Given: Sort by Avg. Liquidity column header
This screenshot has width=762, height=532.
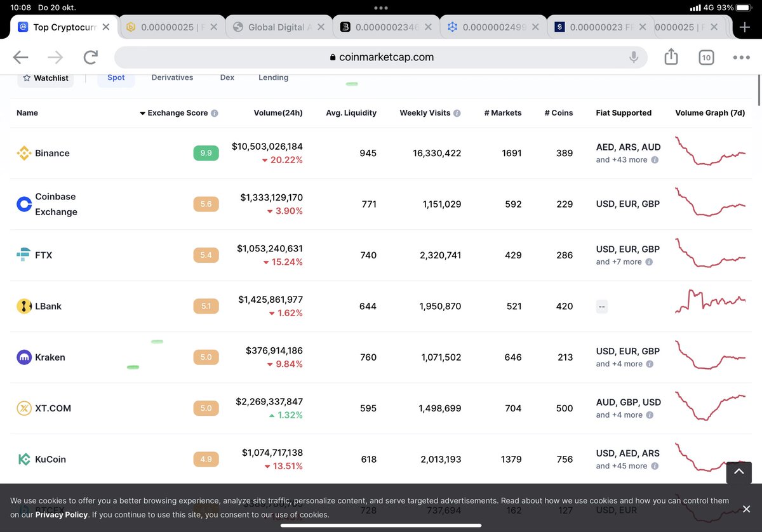Looking at the screenshot, I should click(x=351, y=113).
